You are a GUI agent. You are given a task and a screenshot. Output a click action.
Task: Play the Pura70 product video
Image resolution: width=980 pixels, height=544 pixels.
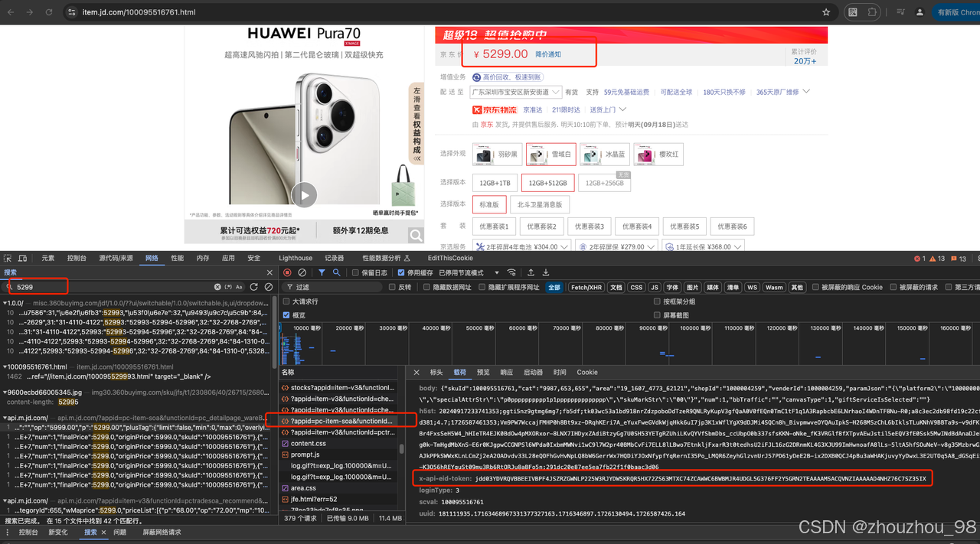coord(305,194)
